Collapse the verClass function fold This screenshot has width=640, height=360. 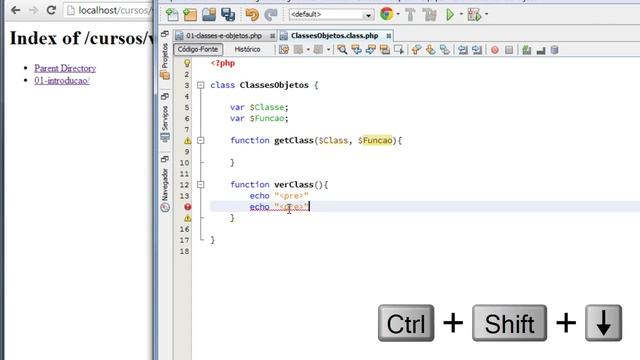200,184
